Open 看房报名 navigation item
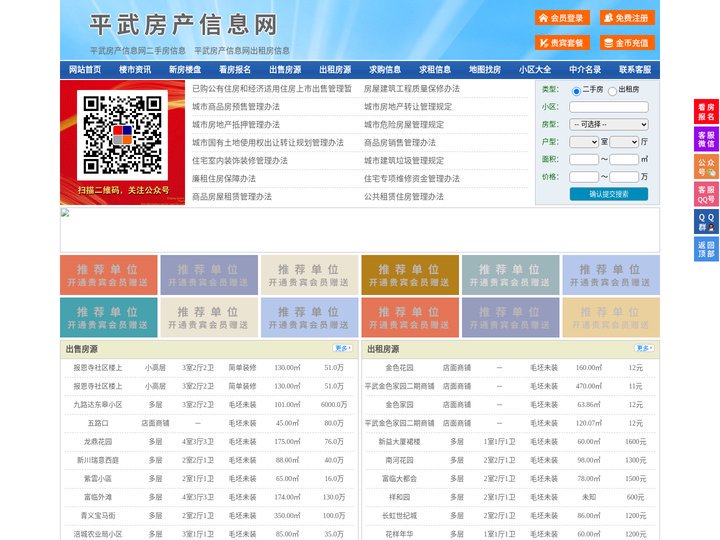The width and height of the screenshot is (720, 540). [235, 70]
